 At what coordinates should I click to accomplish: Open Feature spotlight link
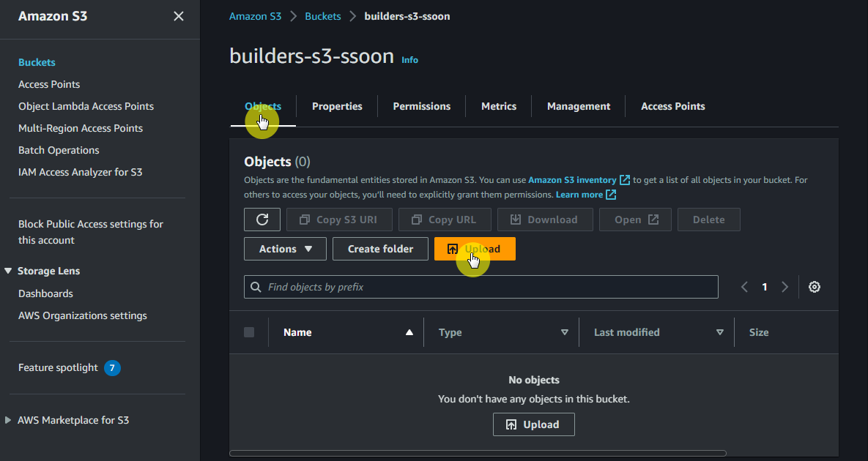58,367
